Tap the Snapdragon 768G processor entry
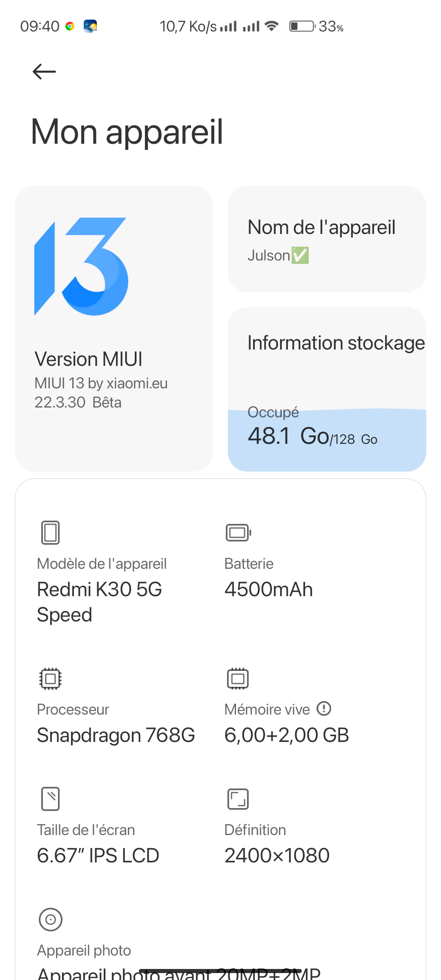The width and height of the screenshot is (441, 980). pyautogui.click(x=116, y=735)
